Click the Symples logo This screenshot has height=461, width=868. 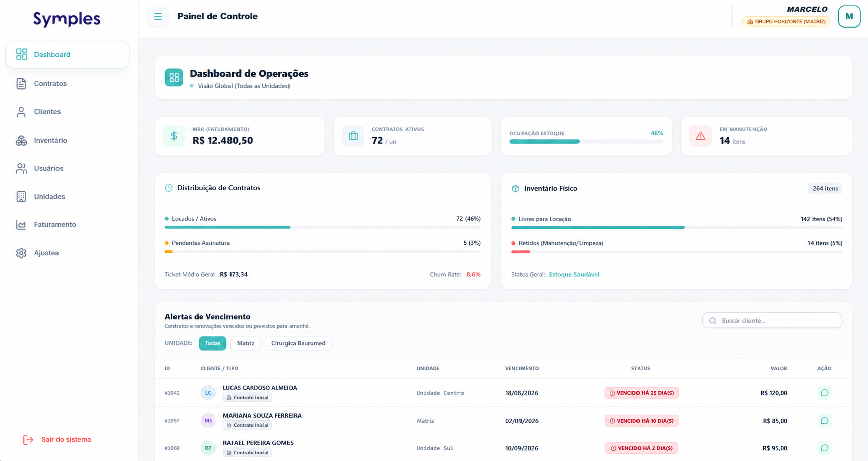67,19
